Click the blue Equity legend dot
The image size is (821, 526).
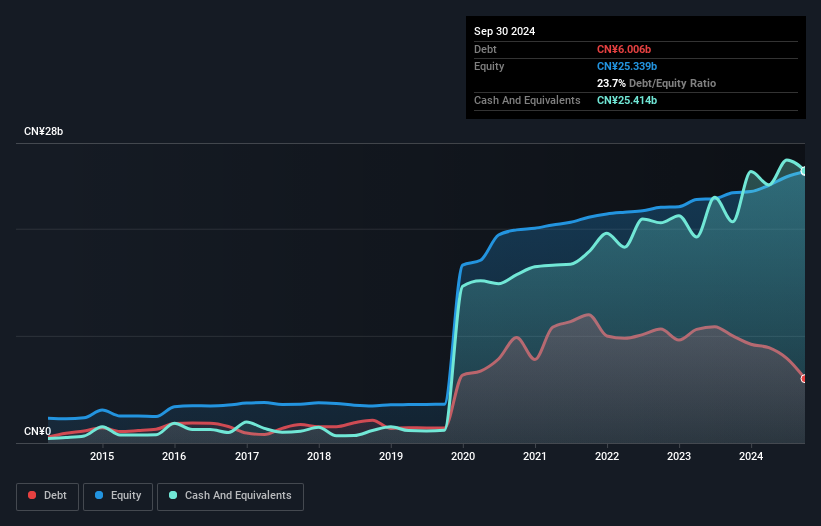pos(99,495)
